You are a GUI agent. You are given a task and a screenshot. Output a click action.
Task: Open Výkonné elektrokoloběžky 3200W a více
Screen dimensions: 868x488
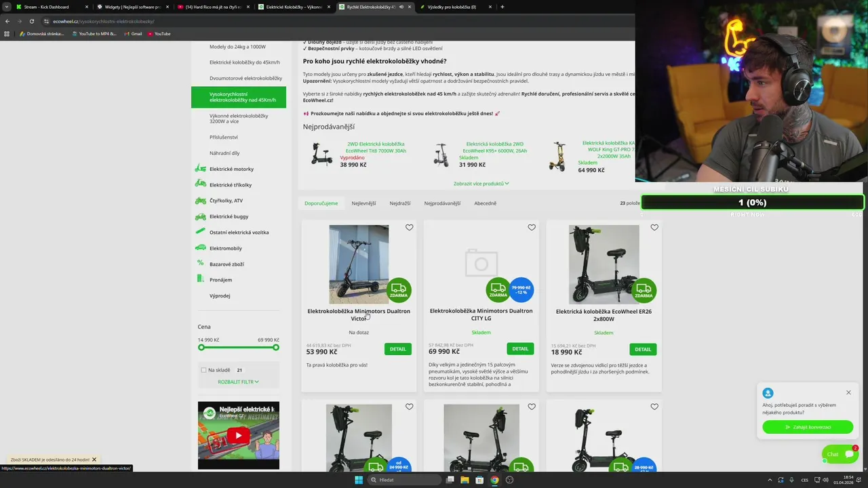[x=239, y=119]
